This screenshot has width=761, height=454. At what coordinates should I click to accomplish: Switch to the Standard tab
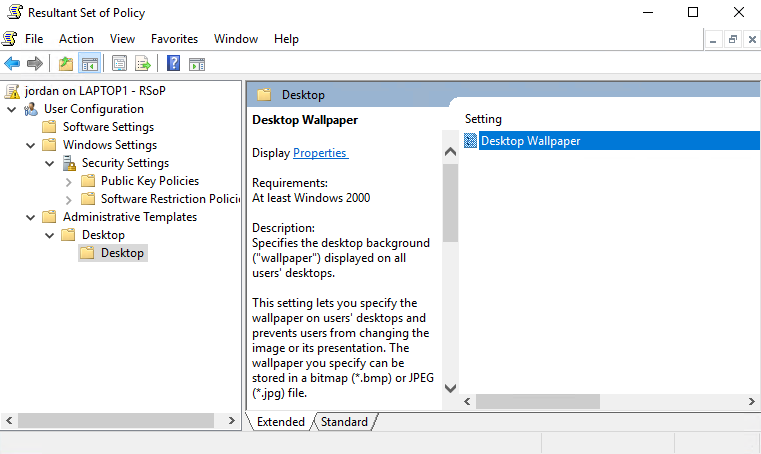click(344, 422)
